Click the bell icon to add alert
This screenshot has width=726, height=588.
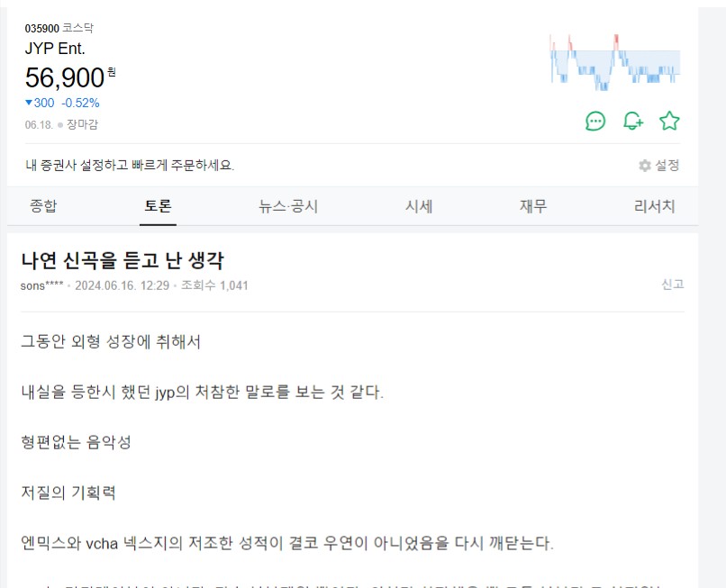[633, 121]
